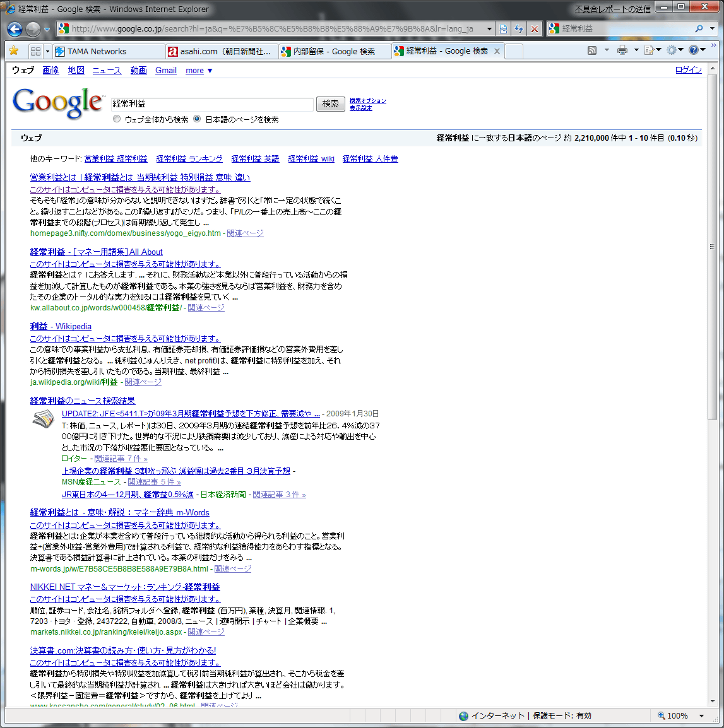Select the 日本語のページを検索 radio button
724x728 pixels.
click(197, 119)
